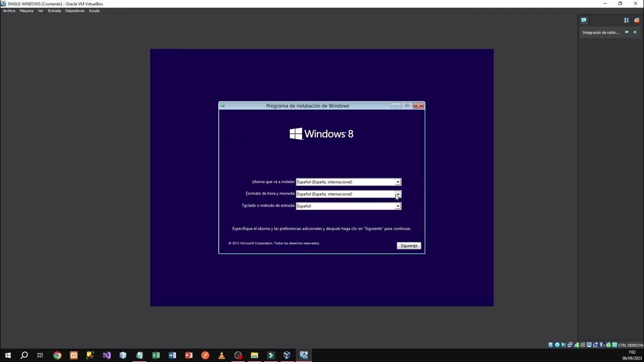Open XAMPP from the taskbar
644x362 pixels.
(x=74, y=355)
